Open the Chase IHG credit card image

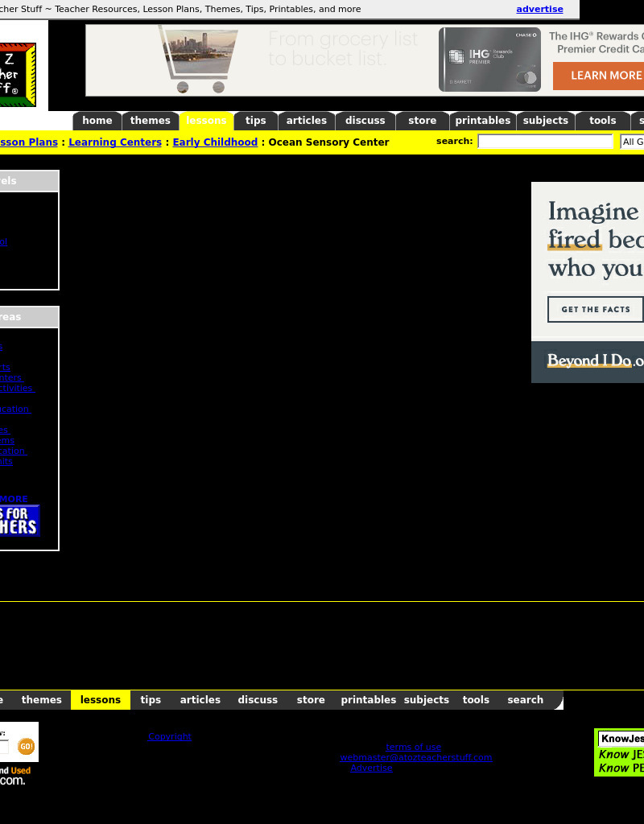(x=489, y=60)
